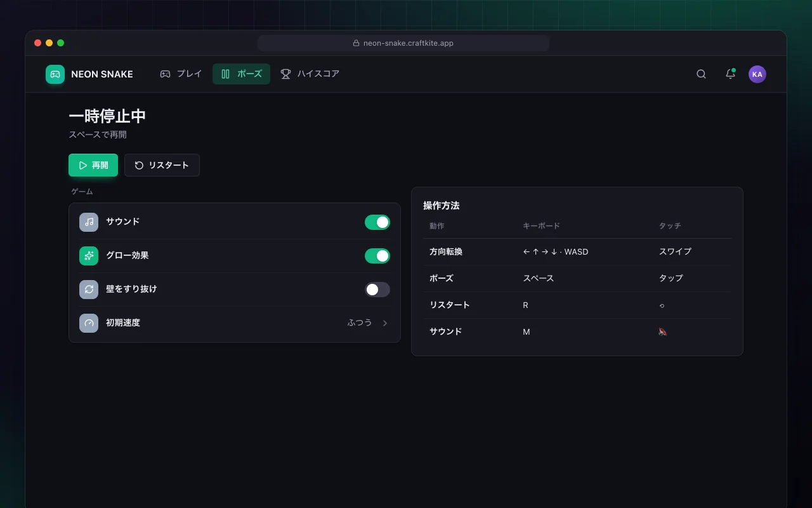Click the リスタート button below the heading

[162, 165]
